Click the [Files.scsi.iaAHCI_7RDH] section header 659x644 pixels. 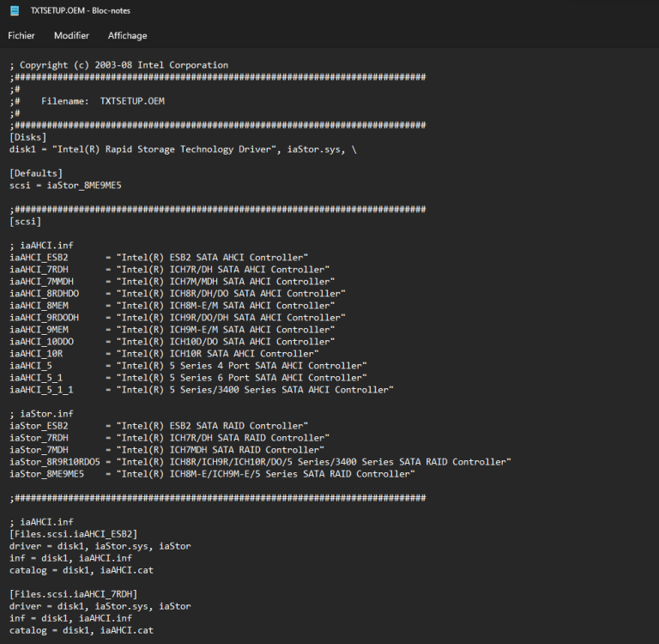pos(73,594)
